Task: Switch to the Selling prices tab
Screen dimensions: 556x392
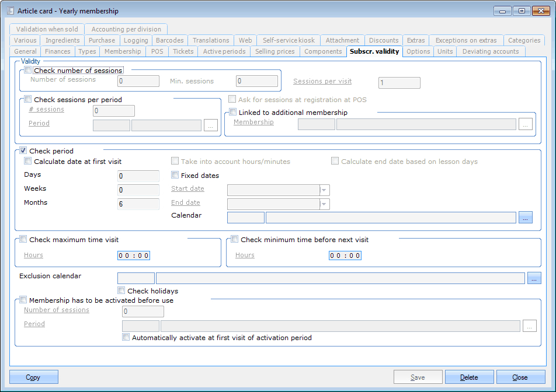Action: click(274, 51)
